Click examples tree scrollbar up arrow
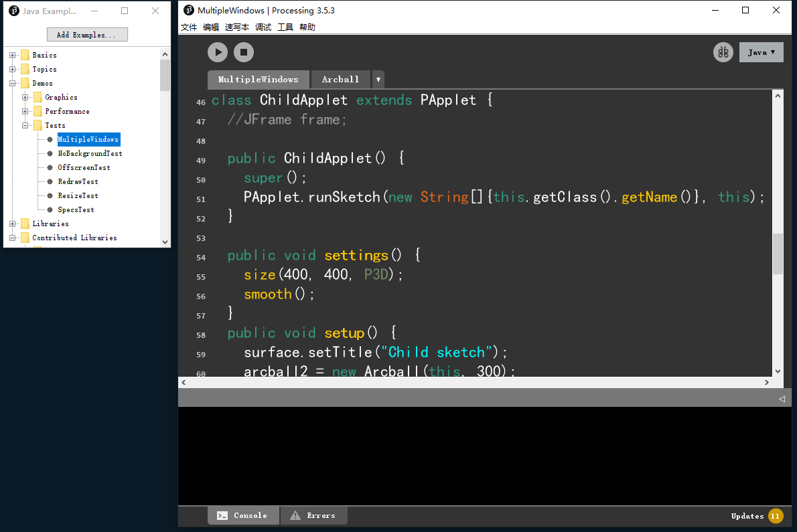This screenshot has height=532, width=797. (165, 54)
